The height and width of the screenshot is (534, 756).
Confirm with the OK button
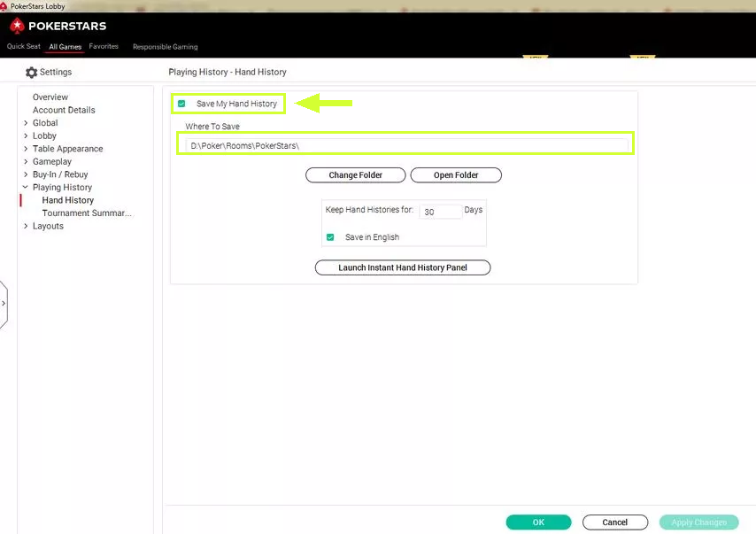click(x=538, y=522)
